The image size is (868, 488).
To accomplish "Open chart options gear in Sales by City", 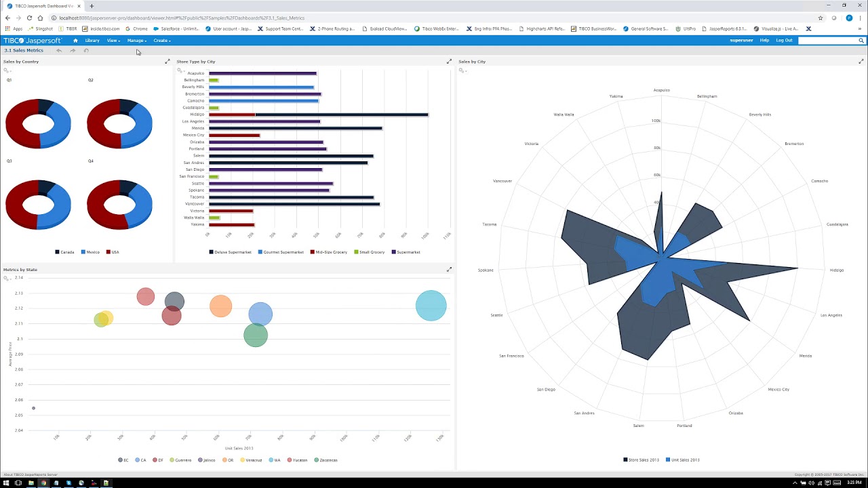I will click(x=462, y=70).
